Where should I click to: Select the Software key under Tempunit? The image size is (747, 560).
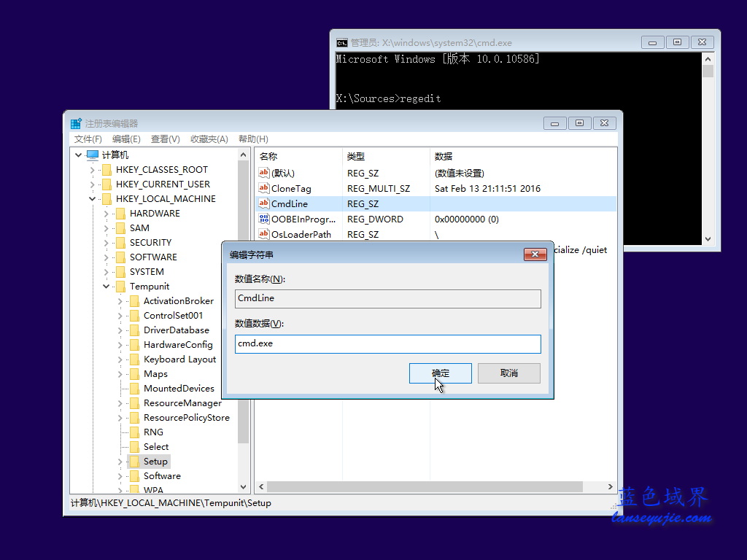coord(162,475)
